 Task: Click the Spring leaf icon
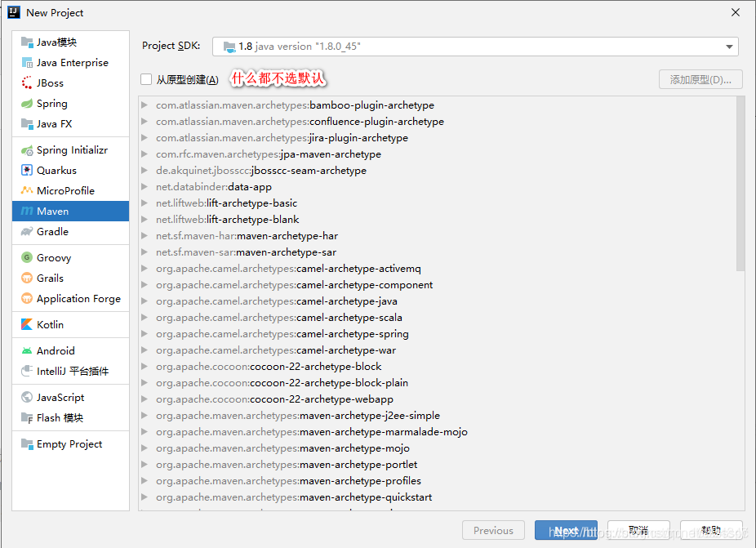pos(27,103)
